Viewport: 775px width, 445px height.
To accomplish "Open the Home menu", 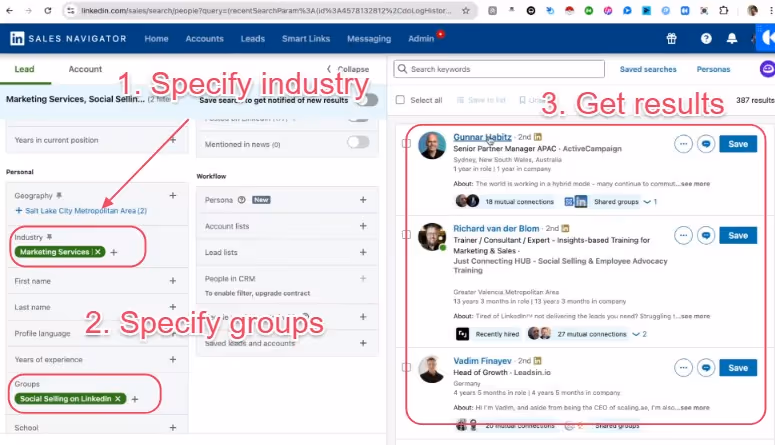I will [x=156, y=39].
